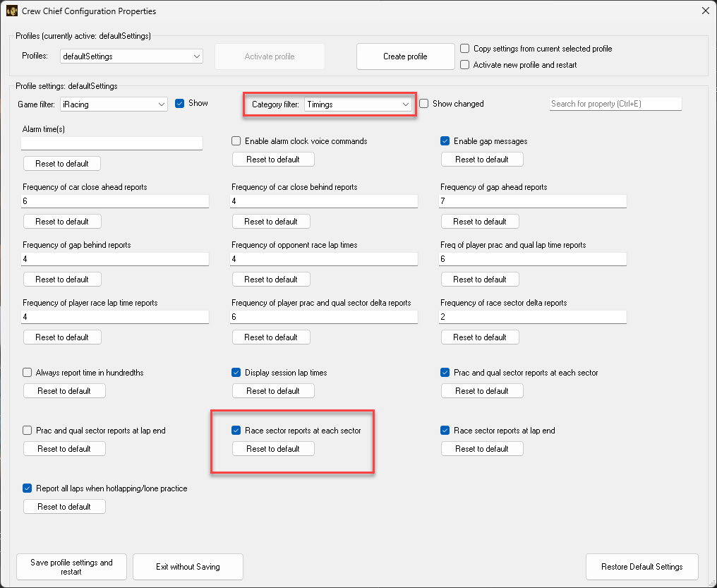The width and height of the screenshot is (717, 588).
Task: Reset prac and qual sector delta reports frequency
Action: pos(271,337)
